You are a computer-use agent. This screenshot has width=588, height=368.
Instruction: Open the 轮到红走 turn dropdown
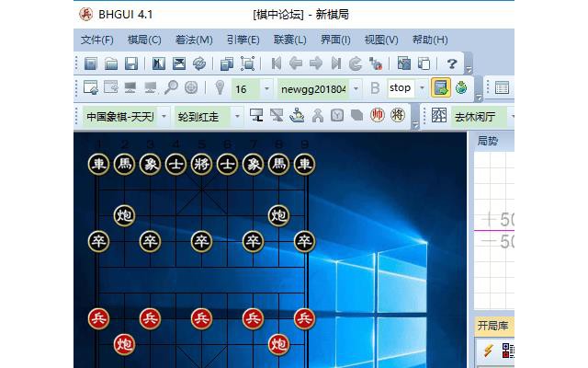pyautogui.click(x=237, y=116)
